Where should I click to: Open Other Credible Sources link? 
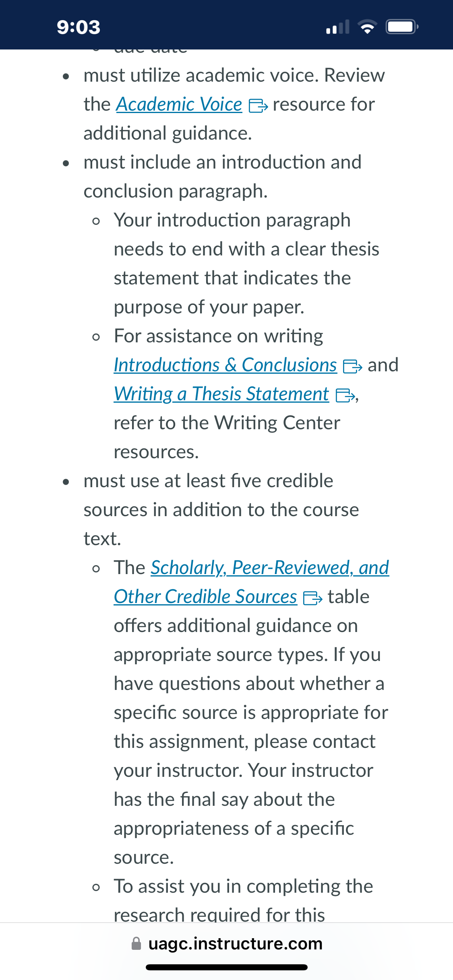coord(205,597)
